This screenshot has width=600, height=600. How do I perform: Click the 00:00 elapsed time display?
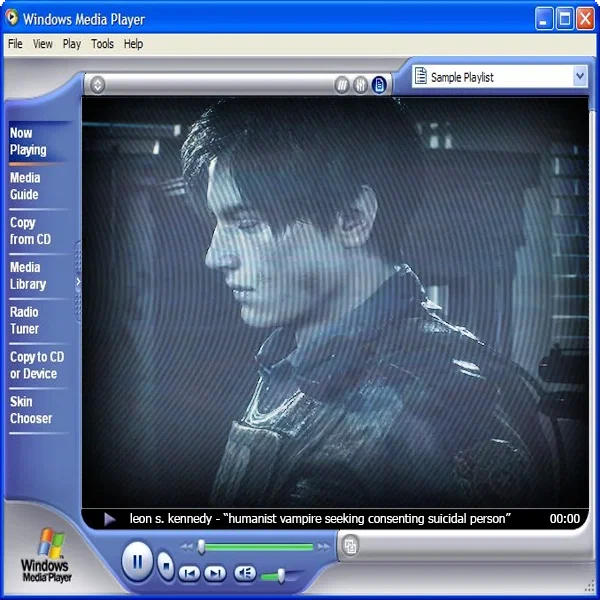point(564,519)
